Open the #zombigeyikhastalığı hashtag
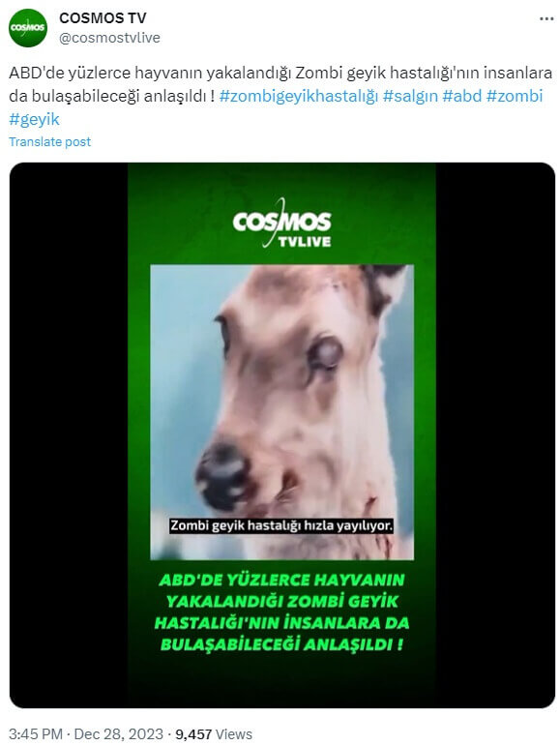The height and width of the screenshot is (746, 560). tap(299, 96)
